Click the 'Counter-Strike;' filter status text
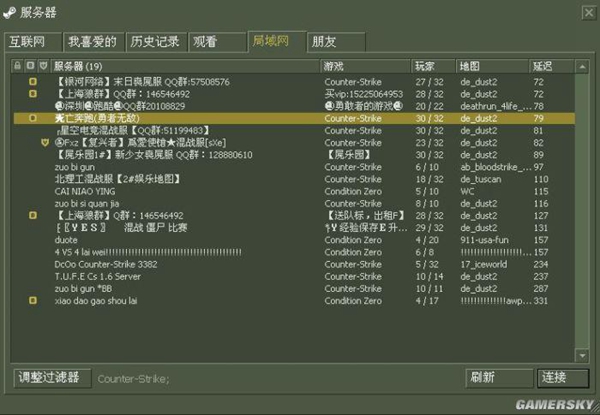Image resolution: width=600 pixels, height=415 pixels. (134, 379)
